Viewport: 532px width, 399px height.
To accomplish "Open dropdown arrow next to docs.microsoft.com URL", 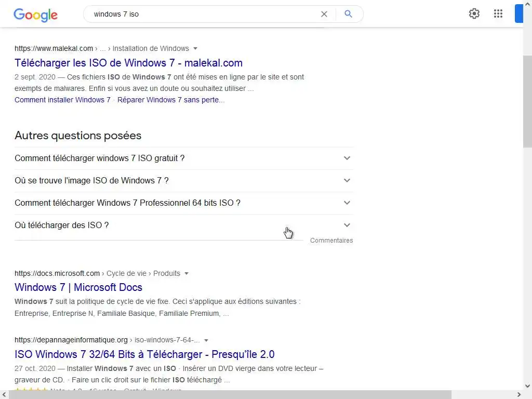I will coord(187,273).
